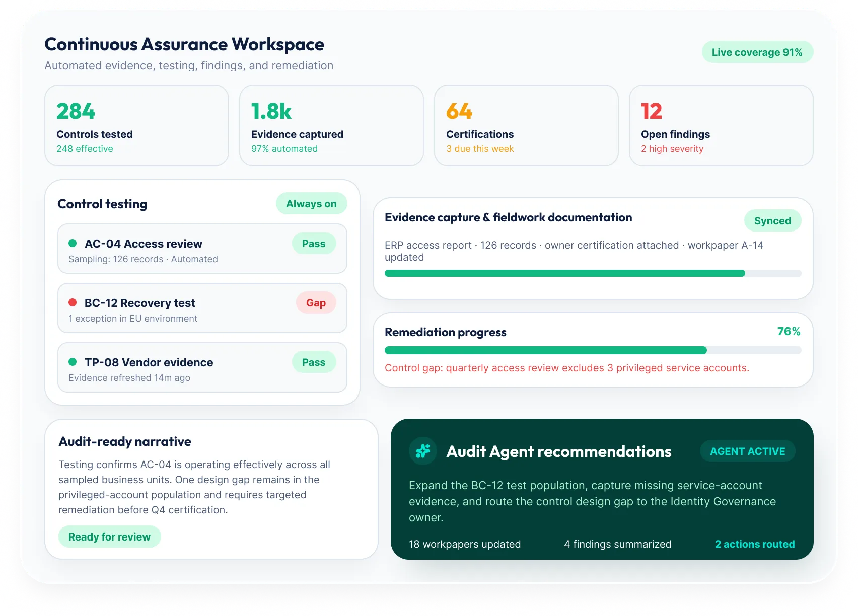Screen dimensions: 858x616
Task: Click the Pass badge on AC-04 row
Action: point(314,244)
